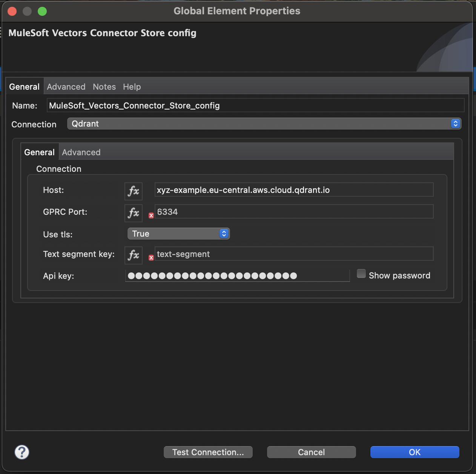Toggle Show password to reveal the Api key
Image resolution: width=476 pixels, height=474 pixels.
pos(361,274)
